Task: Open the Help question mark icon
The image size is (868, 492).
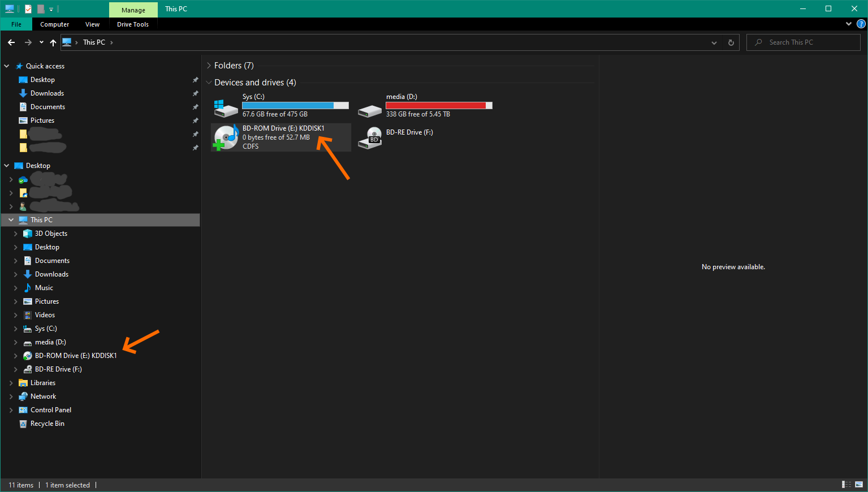Action: click(x=861, y=24)
